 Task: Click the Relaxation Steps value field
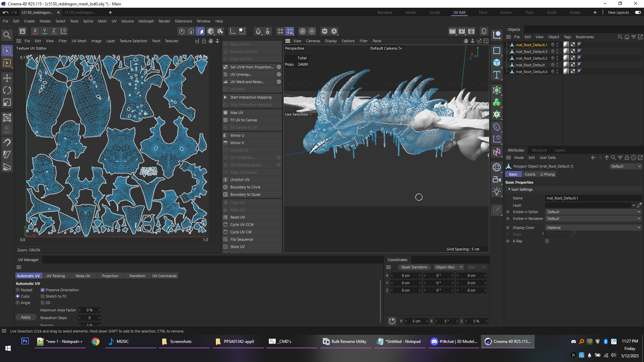90,318
